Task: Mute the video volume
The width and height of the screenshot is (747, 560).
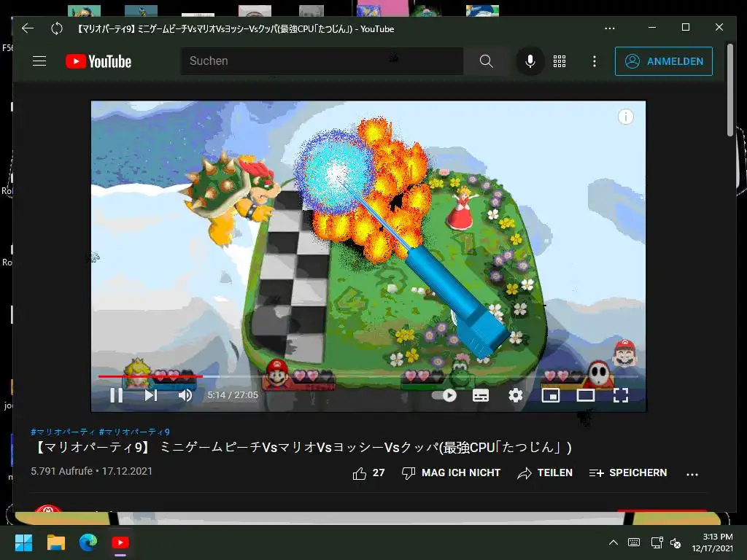Action: tap(185, 395)
